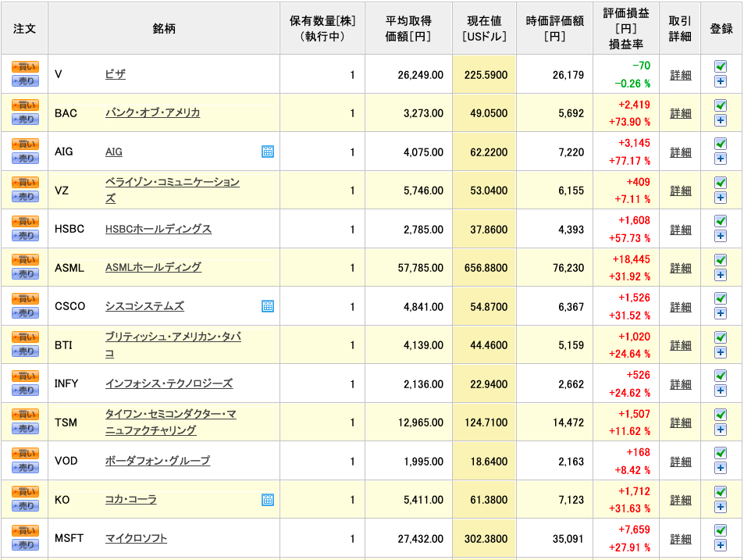The image size is (744, 560).
Task: Click the plus icon in the INFY row
Action: tap(721, 391)
